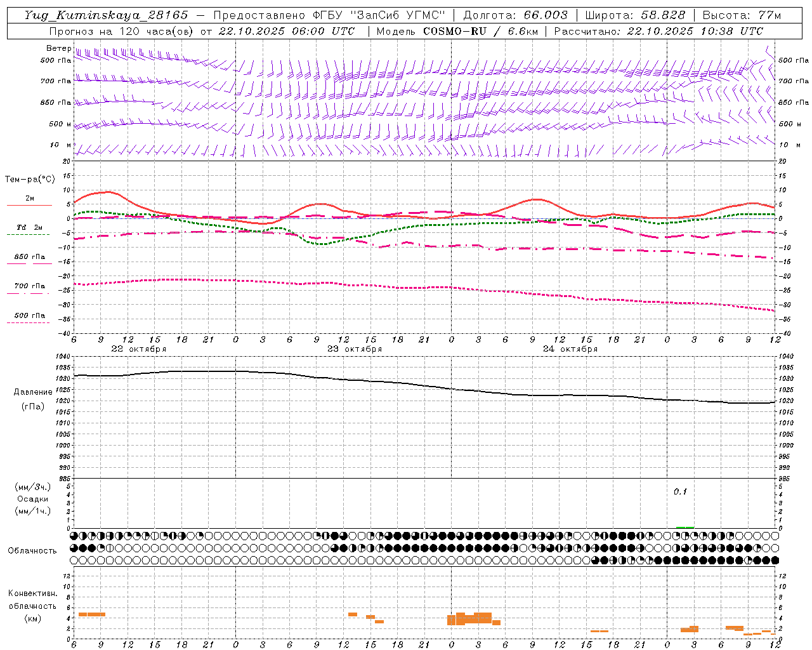The width and height of the screenshot is (812, 650).
Task: Click the (мм/3ч.) precipitation unit label
Action: [33, 487]
